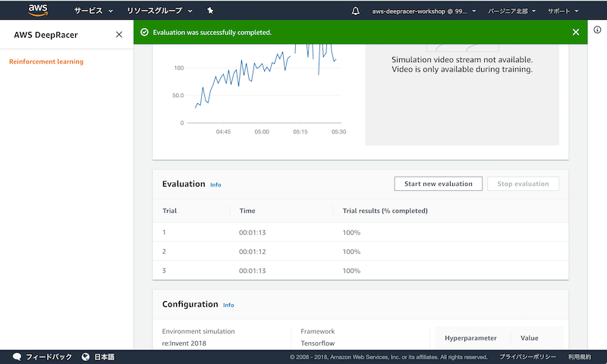Image resolution: width=607 pixels, height=364 pixels.
Task: Click 100% result for trial 3
Action: pyautogui.click(x=351, y=271)
